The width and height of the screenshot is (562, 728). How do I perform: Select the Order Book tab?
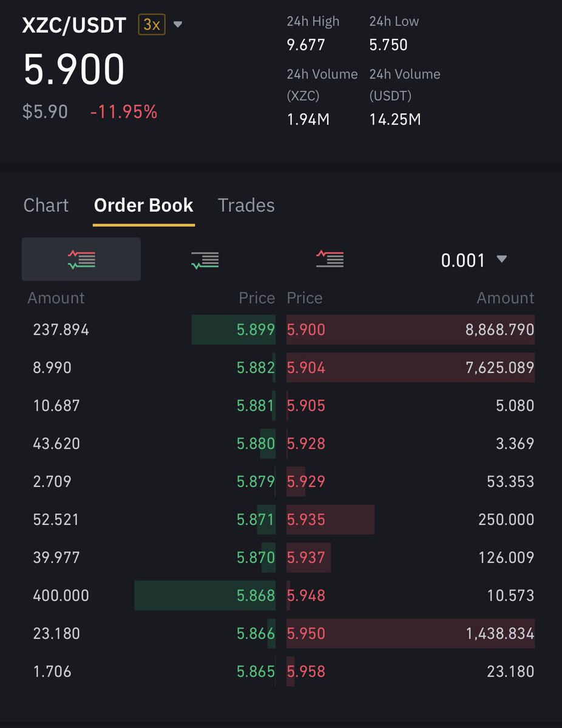click(x=144, y=205)
